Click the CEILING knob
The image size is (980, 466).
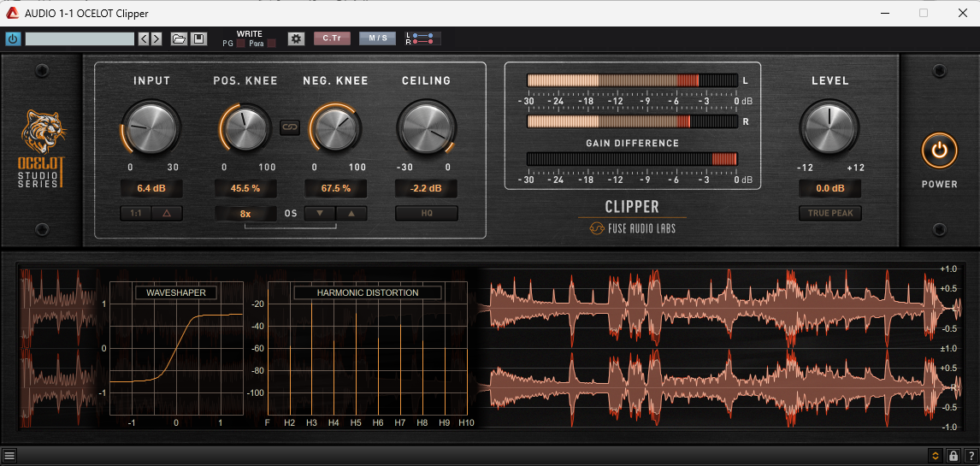pyautogui.click(x=426, y=128)
